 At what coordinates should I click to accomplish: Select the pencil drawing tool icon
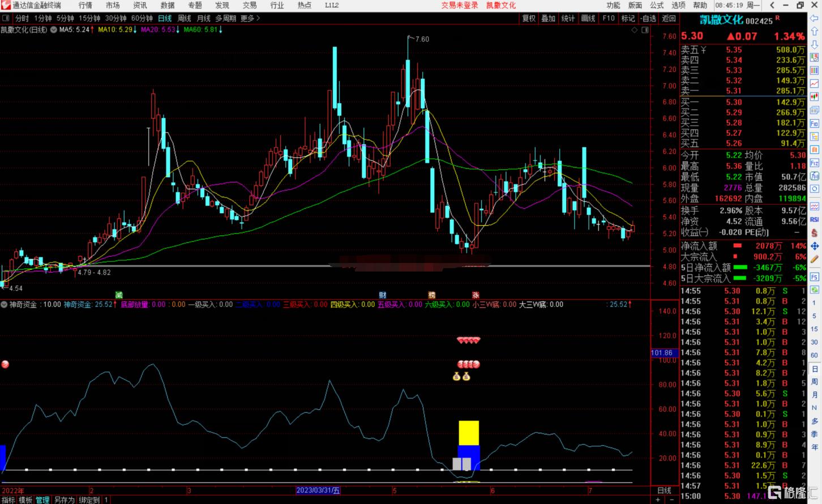coord(815,260)
